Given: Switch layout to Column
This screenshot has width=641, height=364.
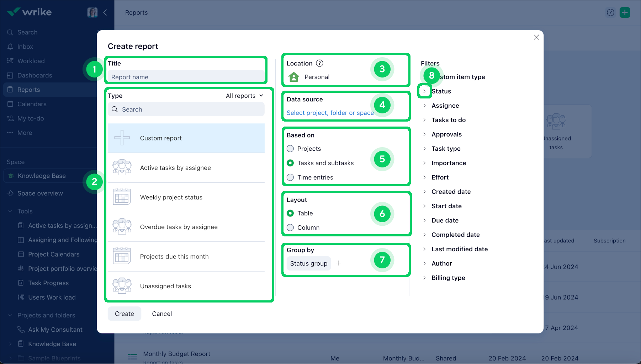Looking at the screenshot, I should click(290, 227).
